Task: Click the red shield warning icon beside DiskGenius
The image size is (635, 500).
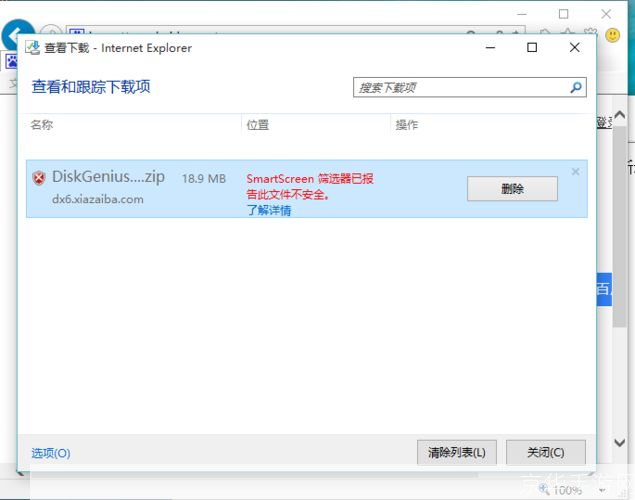Action: [39, 178]
